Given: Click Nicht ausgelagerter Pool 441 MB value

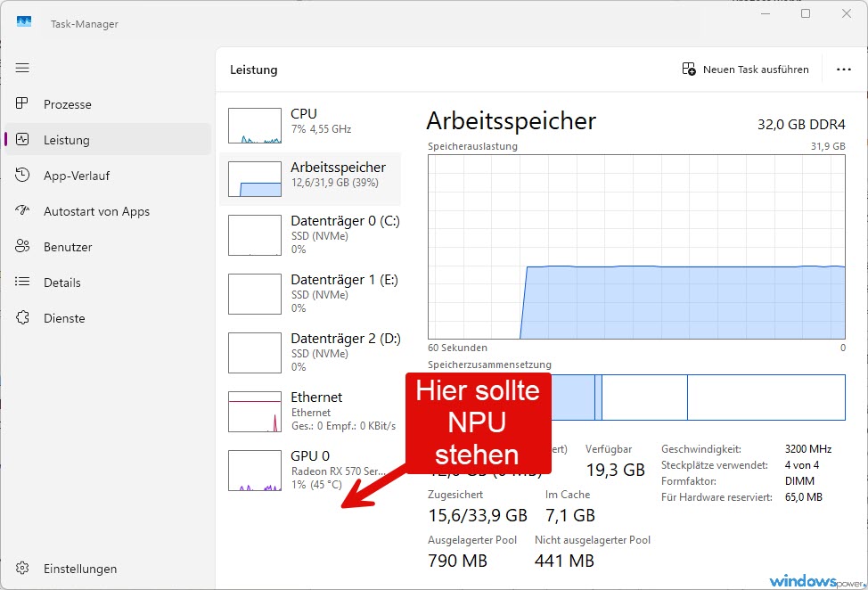Looking at the screenshot, I should pos(564,561).
